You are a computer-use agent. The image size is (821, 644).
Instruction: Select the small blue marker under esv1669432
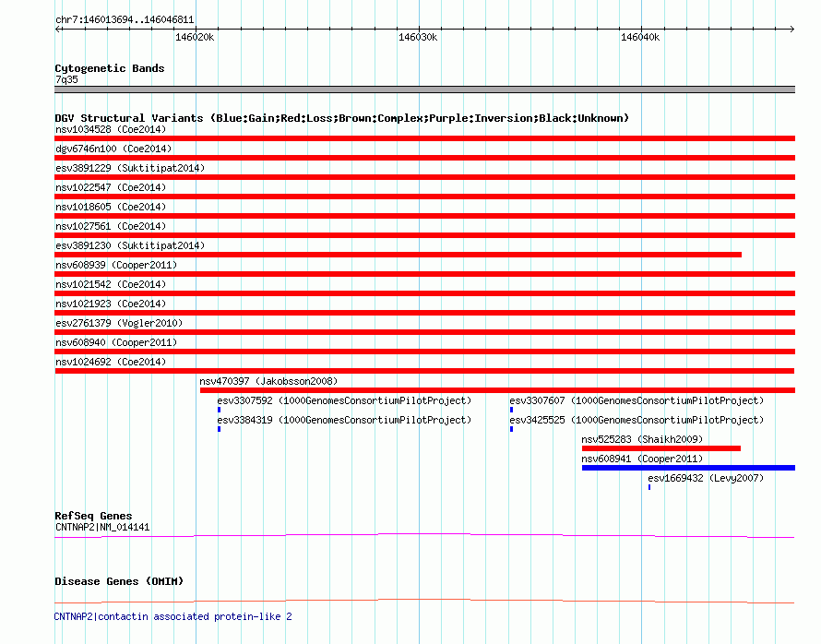coord(649,486)
